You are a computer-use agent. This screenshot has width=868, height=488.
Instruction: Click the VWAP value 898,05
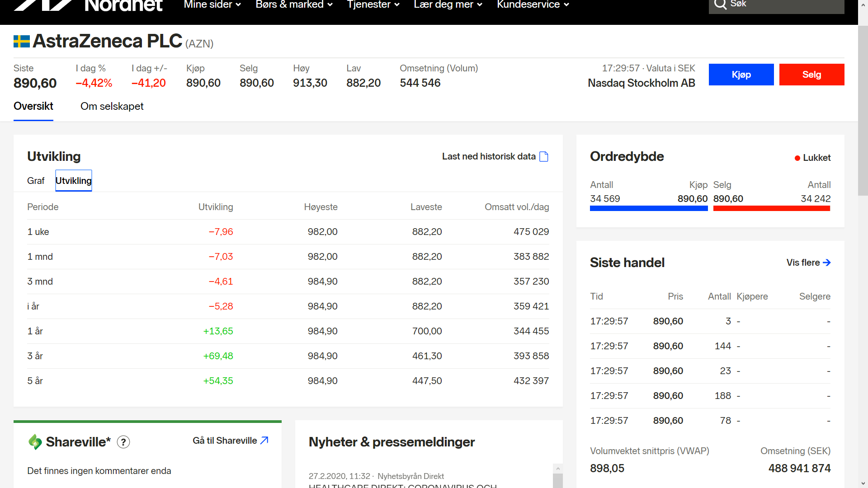coord(607,469)
